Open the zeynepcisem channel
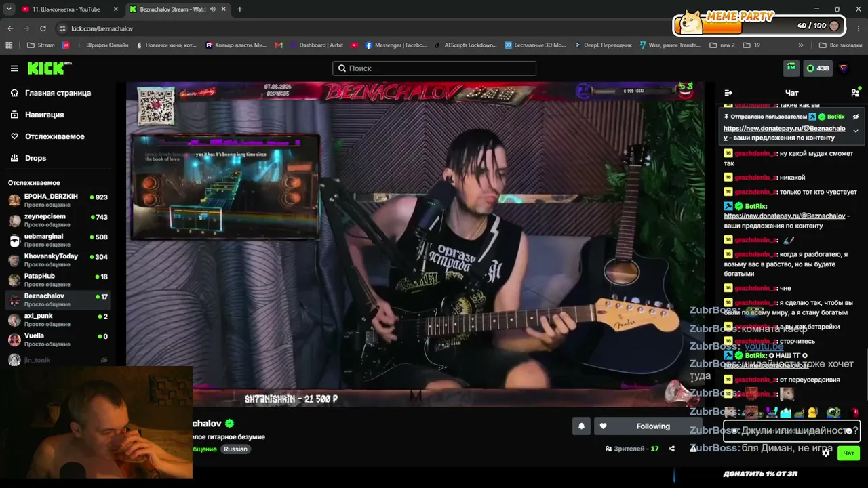This screenshot has width=868, height=488. tap(58, 220)
